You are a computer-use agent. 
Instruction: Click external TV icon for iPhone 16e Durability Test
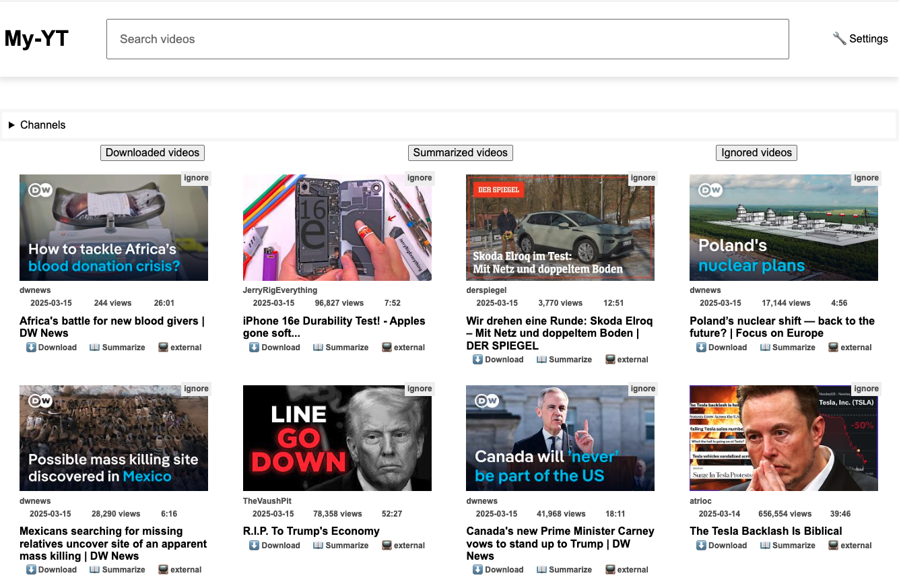(x=387, y=348)
